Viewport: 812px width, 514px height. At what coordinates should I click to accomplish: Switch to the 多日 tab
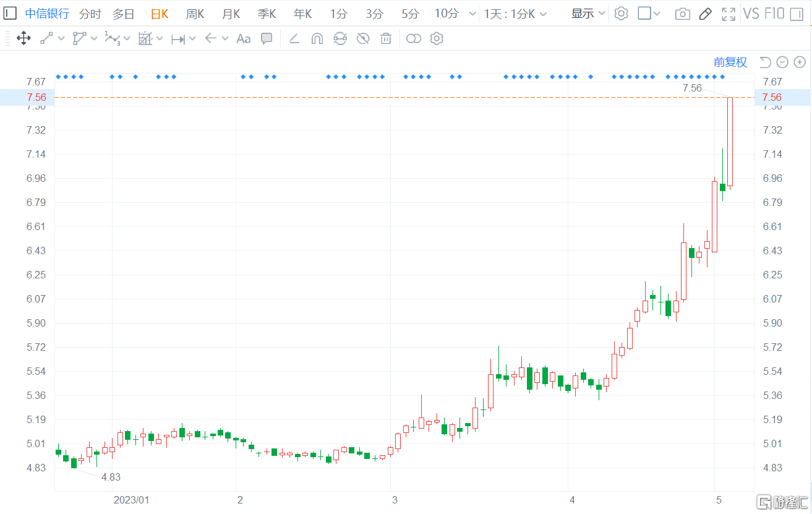click(123, 14)
